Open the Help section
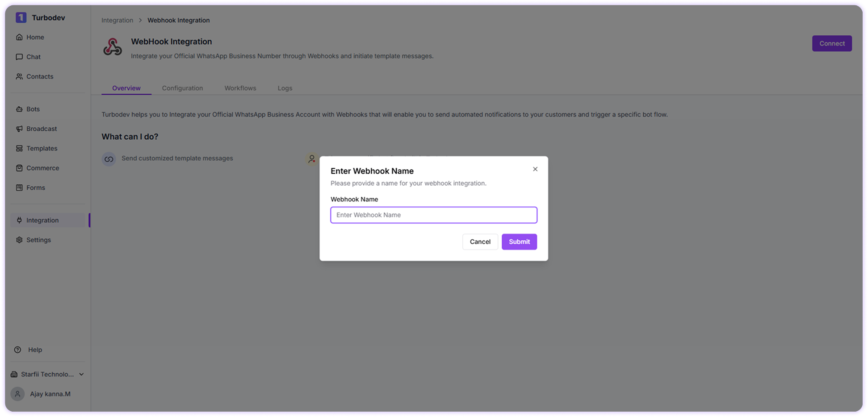868x417 pixels. 35,350
